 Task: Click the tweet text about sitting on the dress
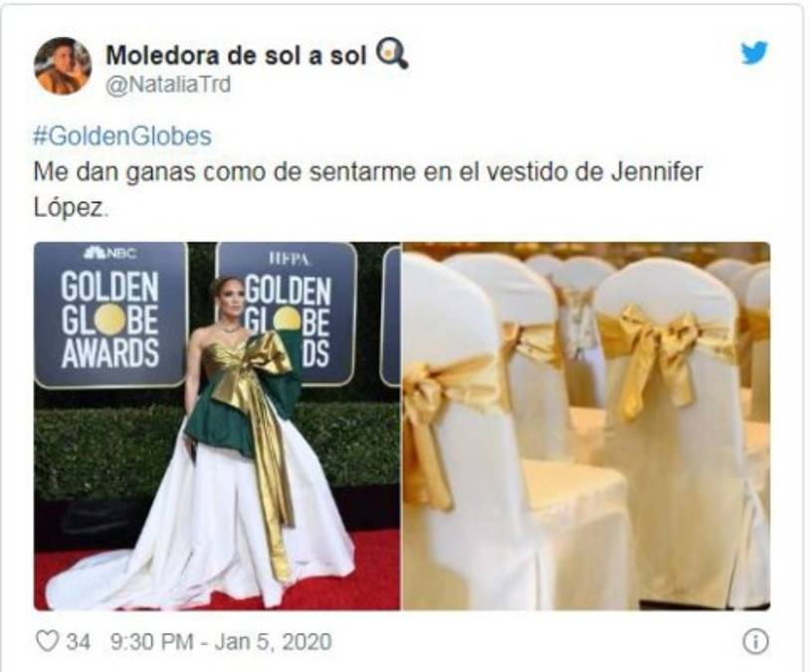point(367,189)
